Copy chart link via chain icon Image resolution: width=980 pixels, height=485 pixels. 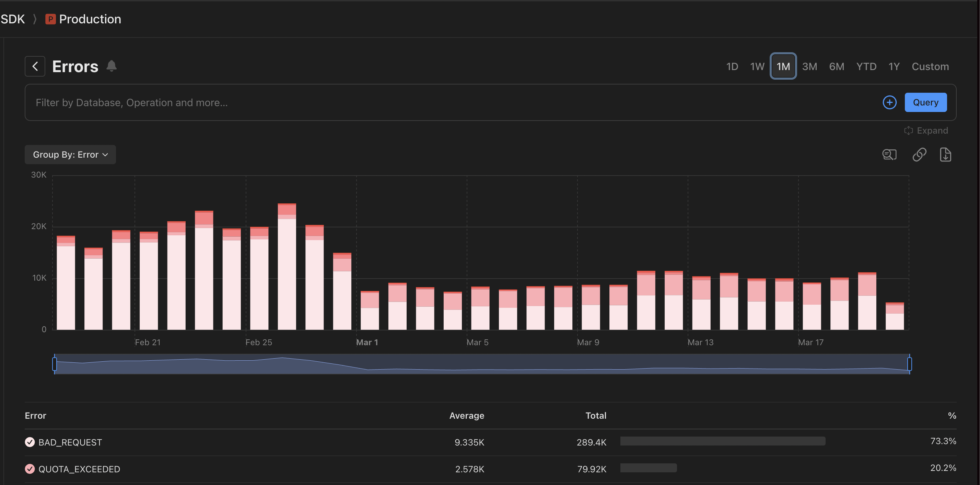click(x=919, y=155)
